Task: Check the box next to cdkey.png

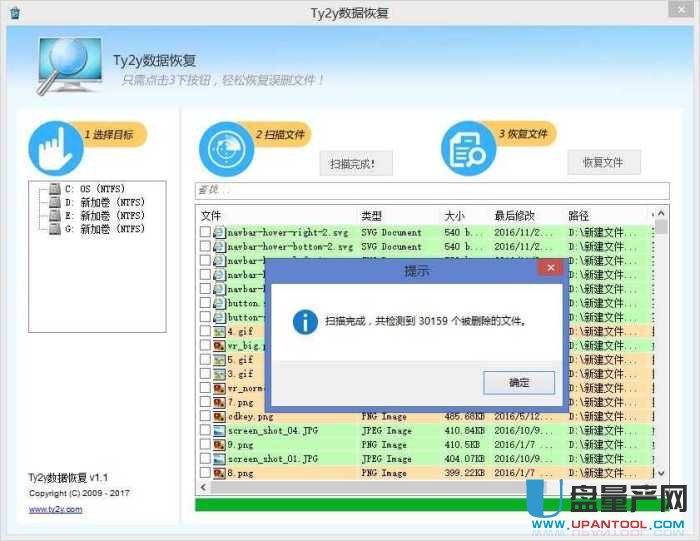Action: 205,416
